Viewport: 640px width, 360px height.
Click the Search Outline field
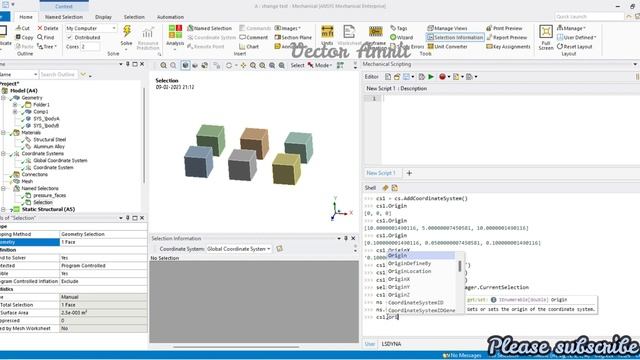point(58,74)
